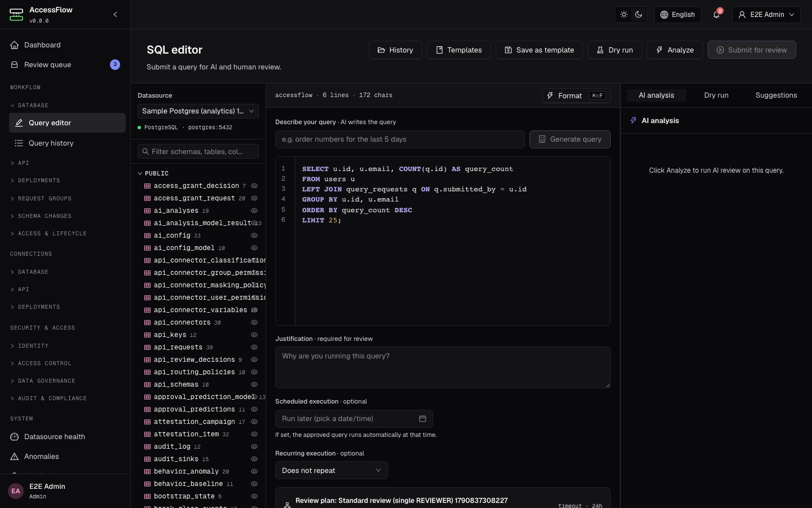The image size is (812, 508).
Task: Click the Justification text area
Action: (x=443, y=367)
